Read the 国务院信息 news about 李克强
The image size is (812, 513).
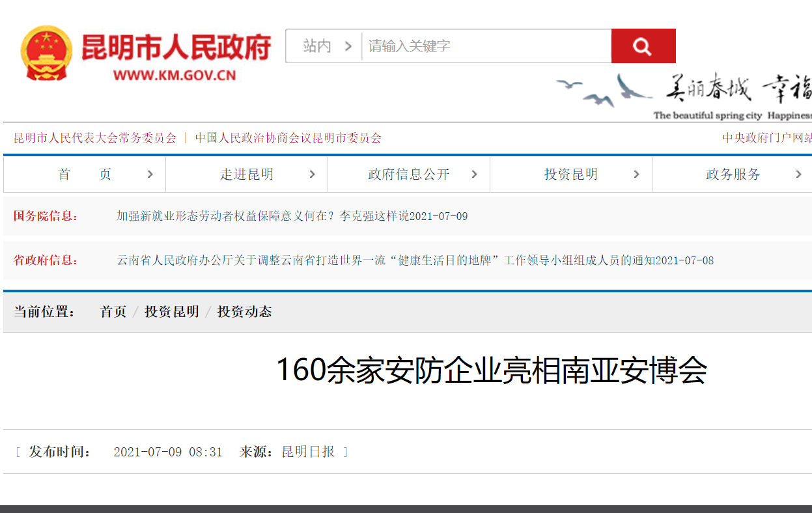pyautogui.click(x=292, y=216)
